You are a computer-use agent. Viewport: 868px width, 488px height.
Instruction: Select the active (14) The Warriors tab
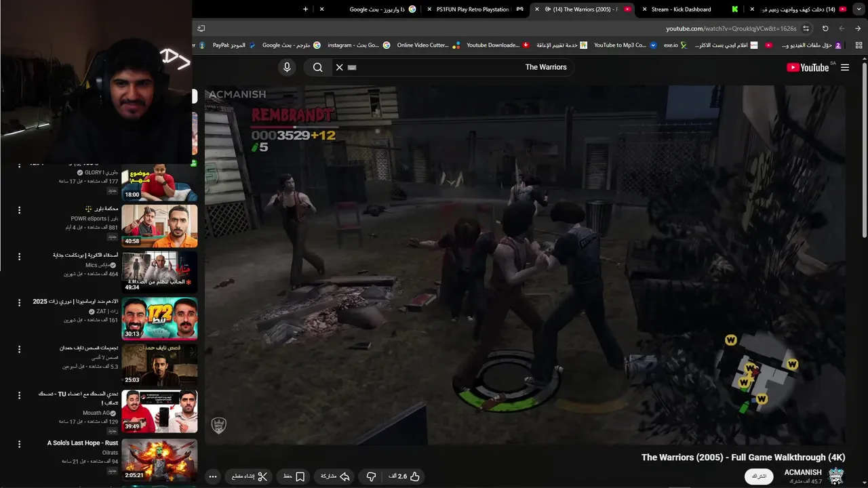(583, 9)
